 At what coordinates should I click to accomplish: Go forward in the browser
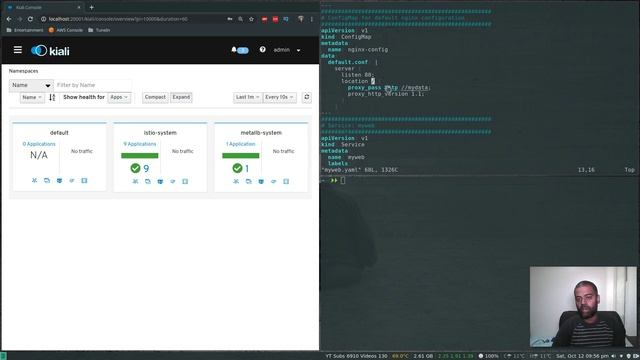[x=20, y=19]
